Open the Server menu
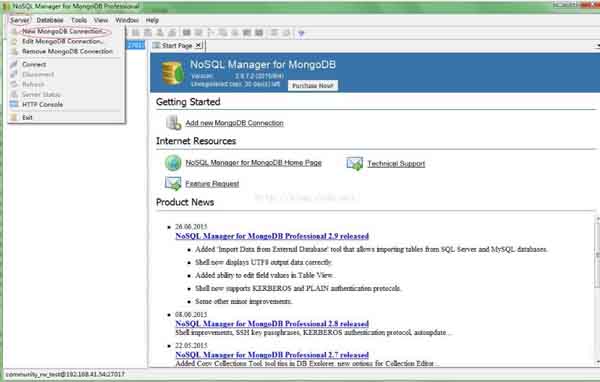This screenshot has height=382, width=600. (20, 20)
